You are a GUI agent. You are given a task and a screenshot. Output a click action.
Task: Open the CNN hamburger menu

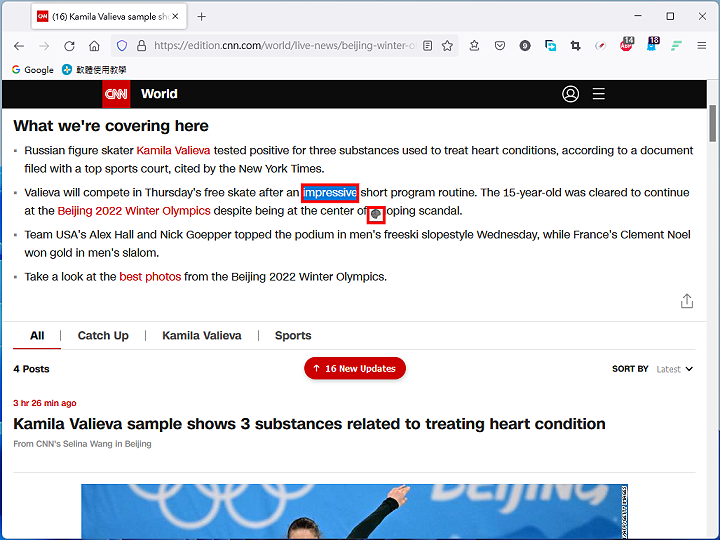[598, 94]
